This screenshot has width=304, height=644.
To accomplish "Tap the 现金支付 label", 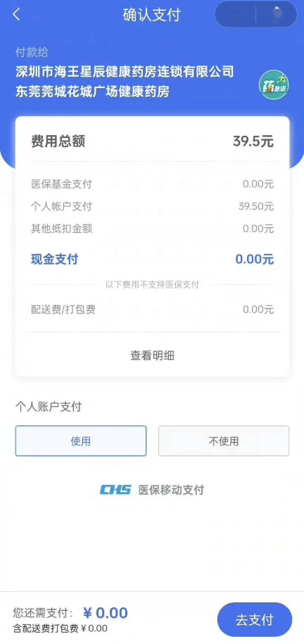I will tap(55, 259).
